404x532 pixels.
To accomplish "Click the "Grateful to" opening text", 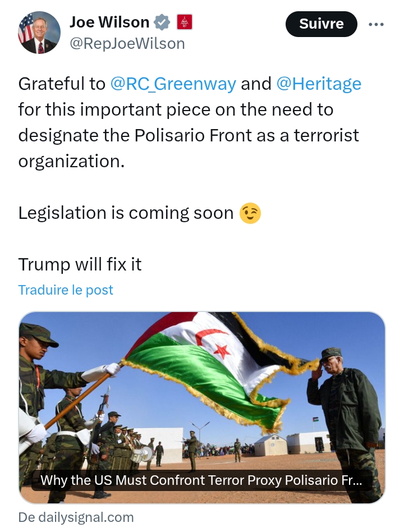I will coord(62,84).
